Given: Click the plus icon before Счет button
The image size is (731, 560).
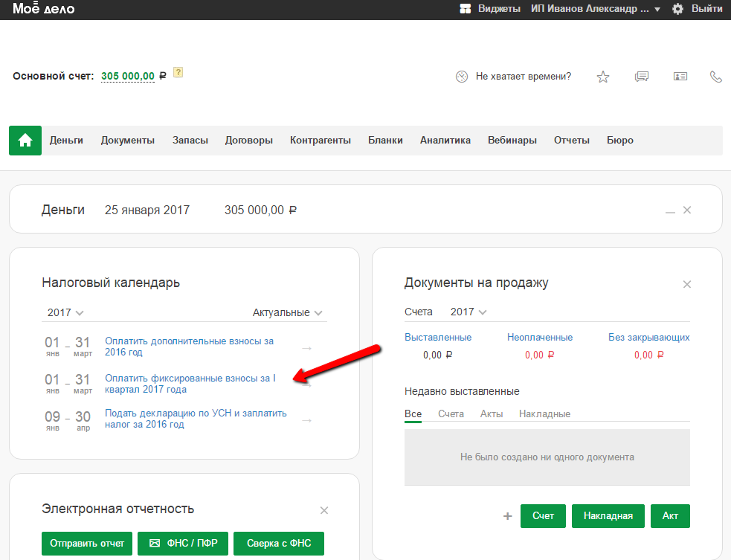Looking at the screenshot, I should click(x=508, y=516).
